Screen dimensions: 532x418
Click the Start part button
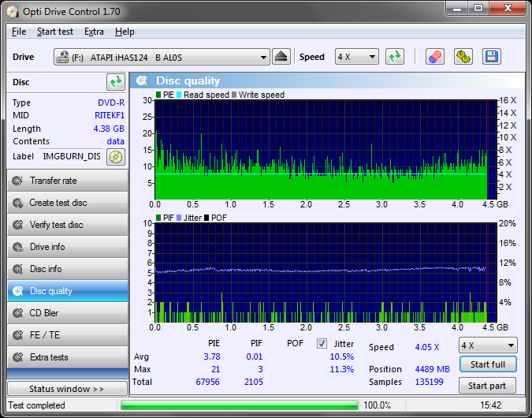487,386
